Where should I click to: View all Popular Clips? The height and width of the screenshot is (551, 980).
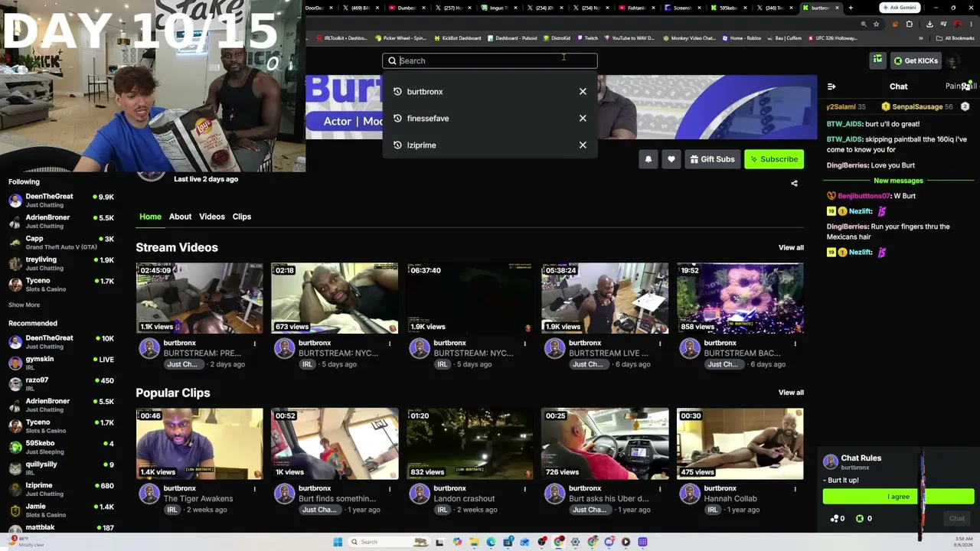[791, 393]
